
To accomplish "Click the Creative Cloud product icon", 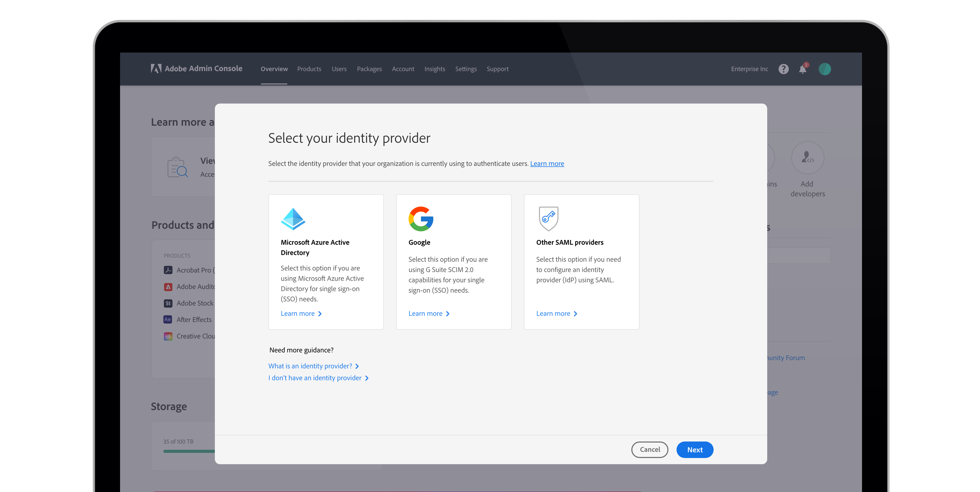I will pyautogui.click(x=168, y=336).
